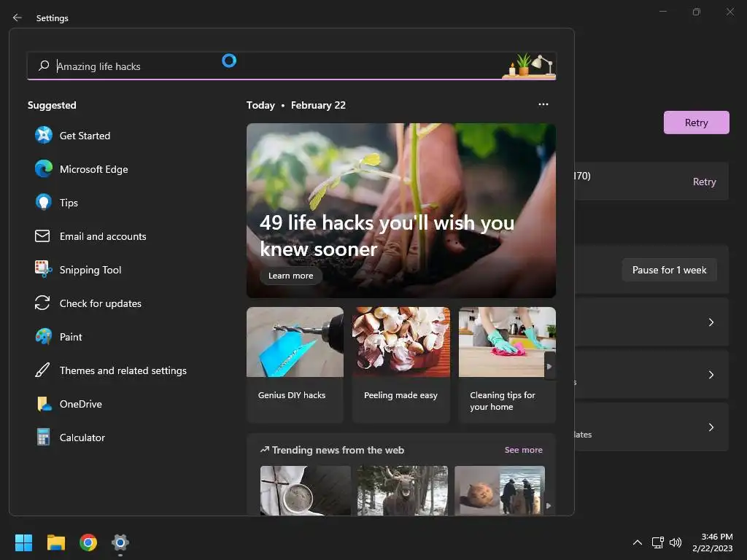This screenshot has height=560, width=747.
Task: Open Themes and related settings brush icon
Action: pos(42,370)
